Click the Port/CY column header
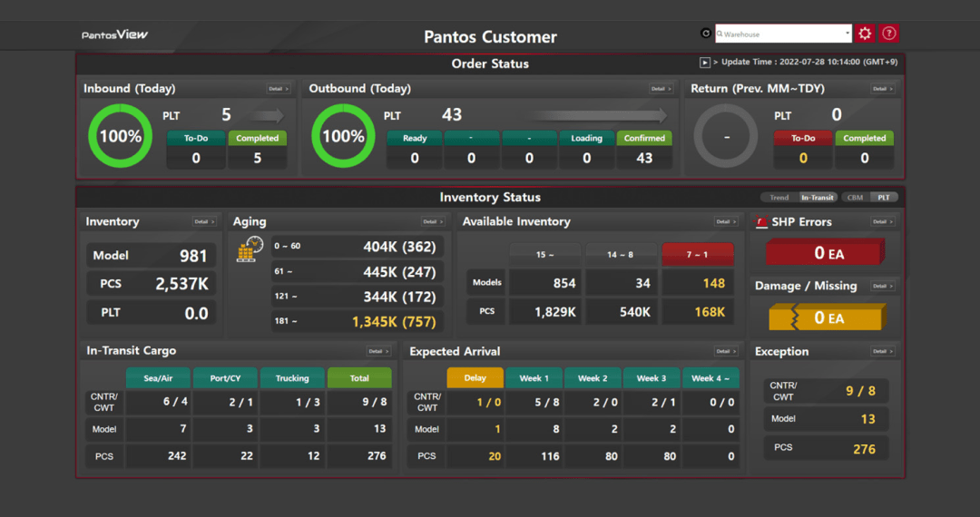The height and width of the screenshot is (517, 980). click(225, 377)
